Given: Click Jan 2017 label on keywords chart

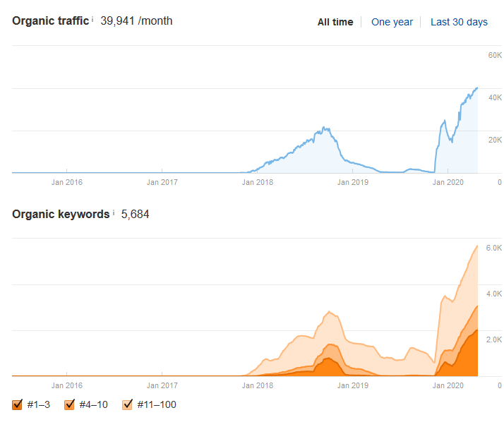Looking at the screenshot, I should tap(162, 385).
